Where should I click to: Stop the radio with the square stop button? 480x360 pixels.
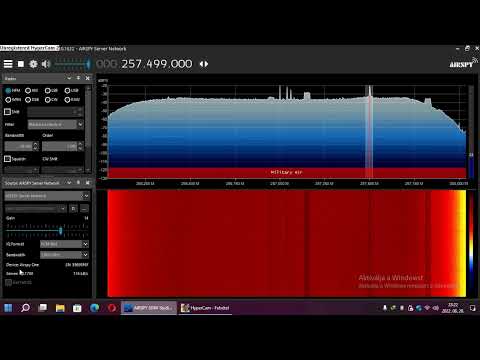click(x=21, y=64)
